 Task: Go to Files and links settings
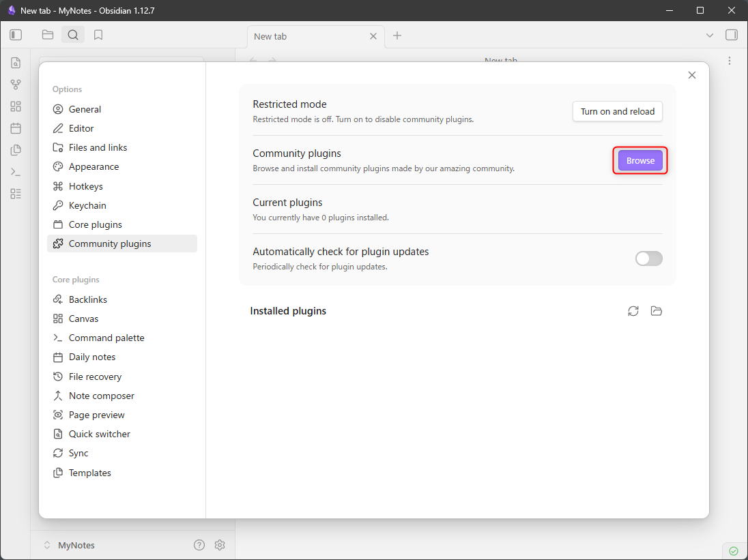point(122,147)
